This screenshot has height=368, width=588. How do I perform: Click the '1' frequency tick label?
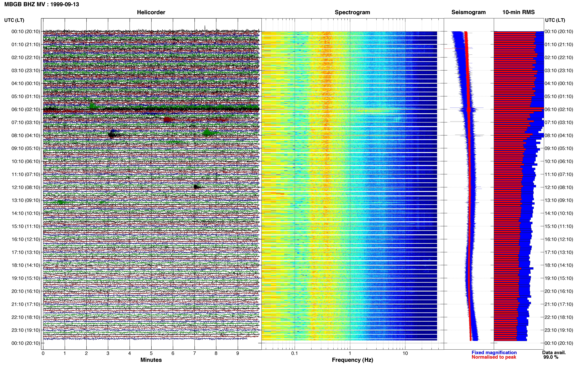pyautogui.click(x=350, y=353)
